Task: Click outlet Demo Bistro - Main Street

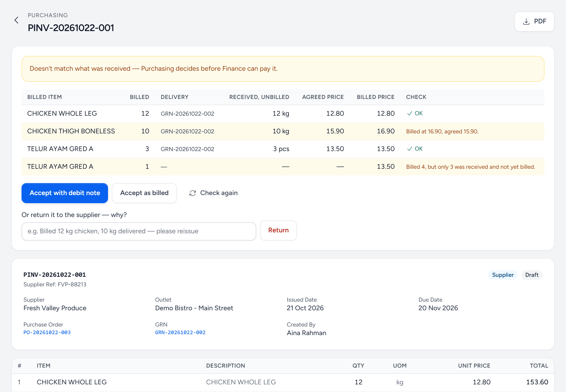Action: 194,308
